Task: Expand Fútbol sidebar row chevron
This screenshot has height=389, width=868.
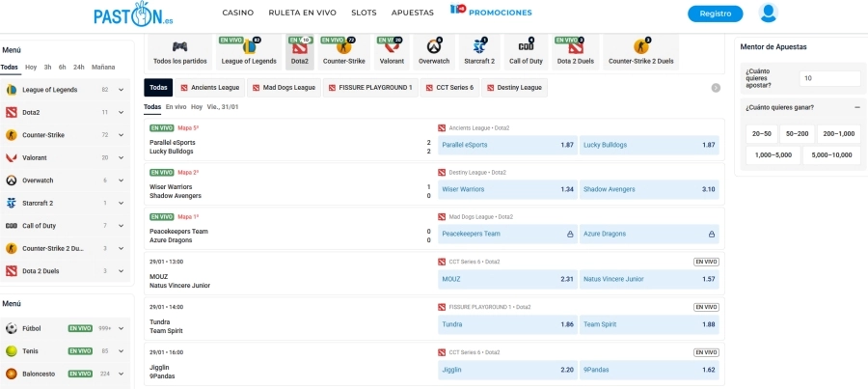Action: coord(122,328)
